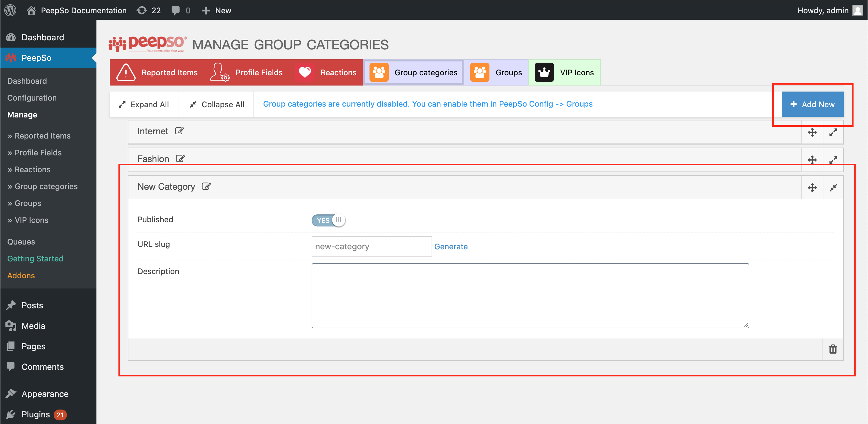Open the PeepSo Config Groups notice link

click(x=428, y=104)
